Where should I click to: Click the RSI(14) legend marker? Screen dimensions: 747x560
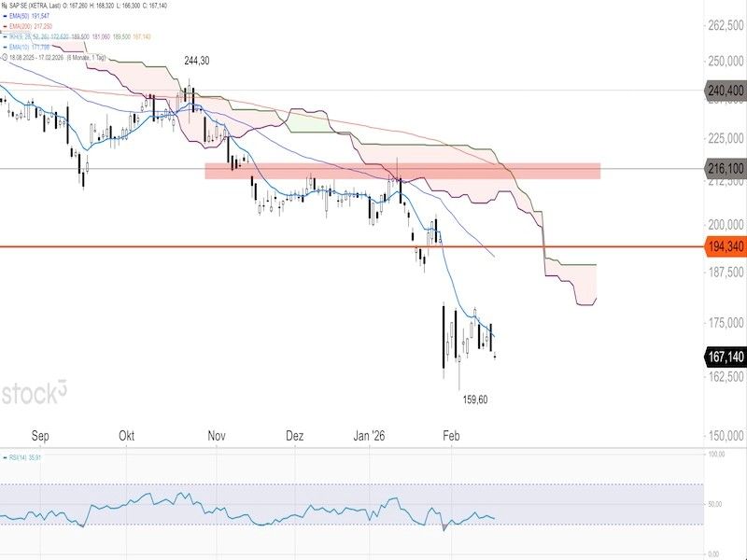pos(5,457)
